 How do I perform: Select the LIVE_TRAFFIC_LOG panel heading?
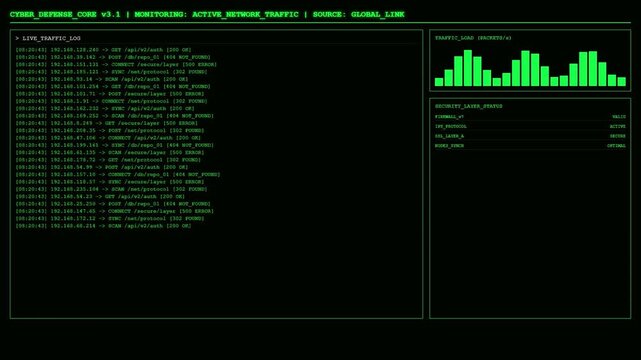coord(48,38)
